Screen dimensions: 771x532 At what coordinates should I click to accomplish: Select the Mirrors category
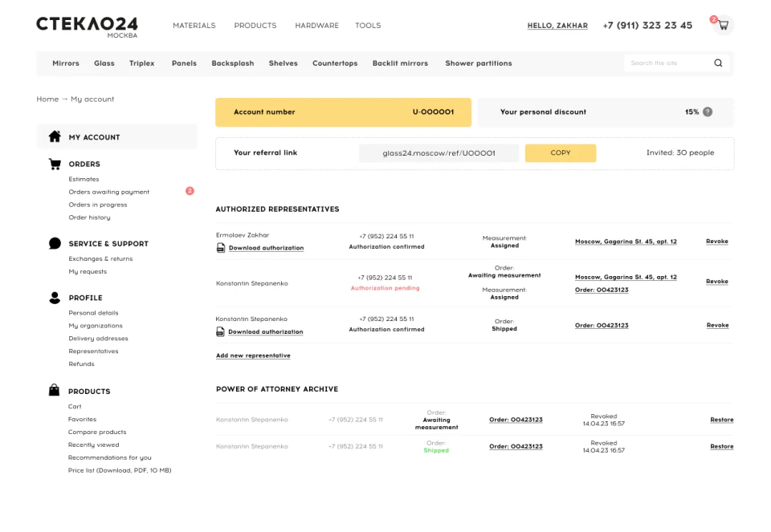pyautogui.click(x=66, y=63)
